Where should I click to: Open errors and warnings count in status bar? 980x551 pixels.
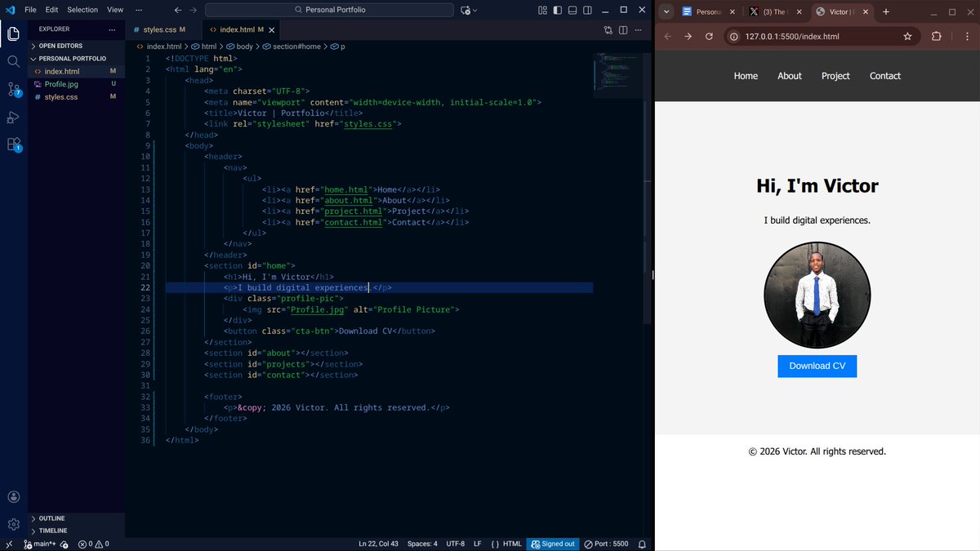click(x=93, y=544)
